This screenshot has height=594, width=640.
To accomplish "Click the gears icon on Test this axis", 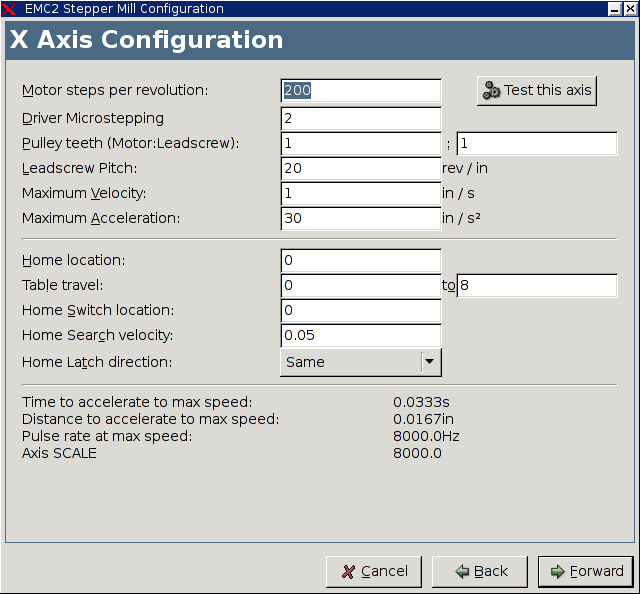I will click(x=491, y=90).
